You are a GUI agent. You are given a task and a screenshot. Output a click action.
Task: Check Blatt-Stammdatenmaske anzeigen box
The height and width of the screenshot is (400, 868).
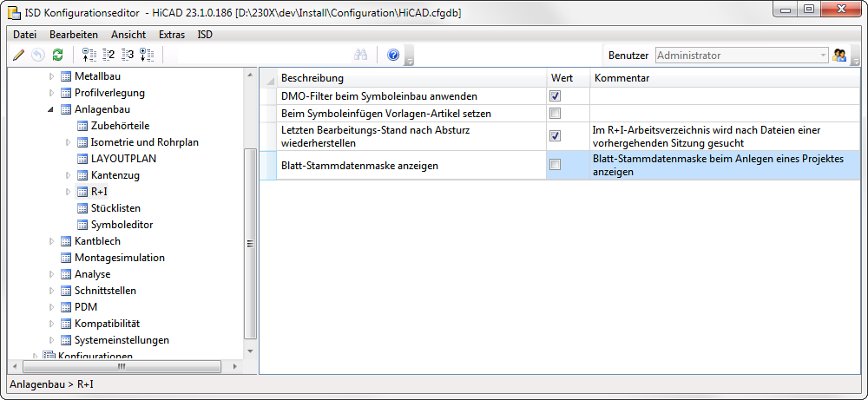point(555,165)
